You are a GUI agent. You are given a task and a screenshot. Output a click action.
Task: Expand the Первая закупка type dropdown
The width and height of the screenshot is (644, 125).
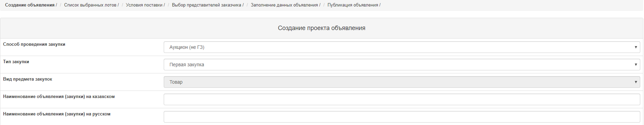402,65
